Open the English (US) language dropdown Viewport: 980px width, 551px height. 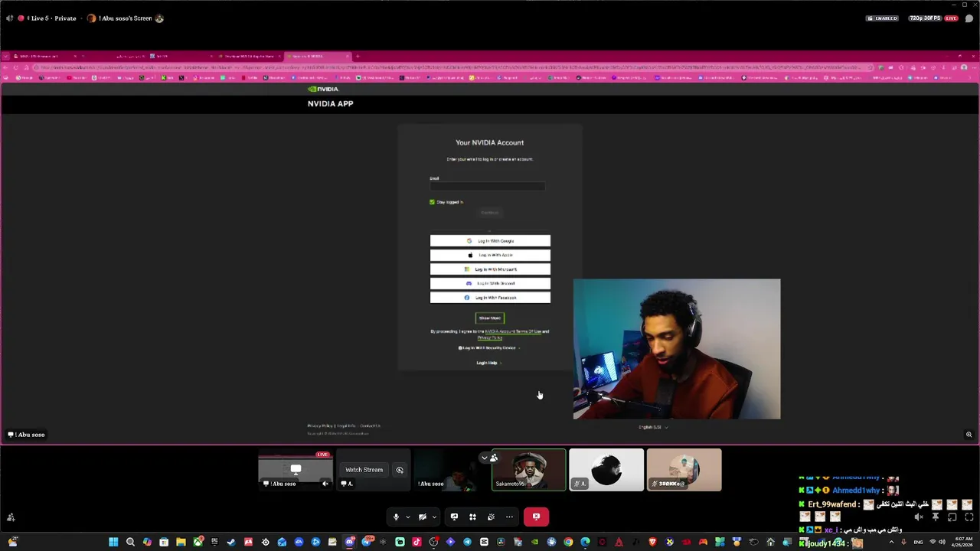653,427
